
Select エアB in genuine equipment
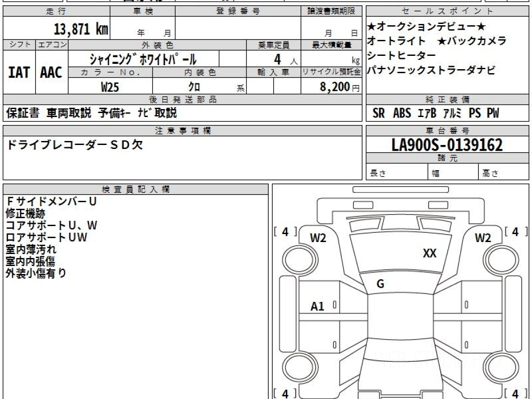(427, 113)
